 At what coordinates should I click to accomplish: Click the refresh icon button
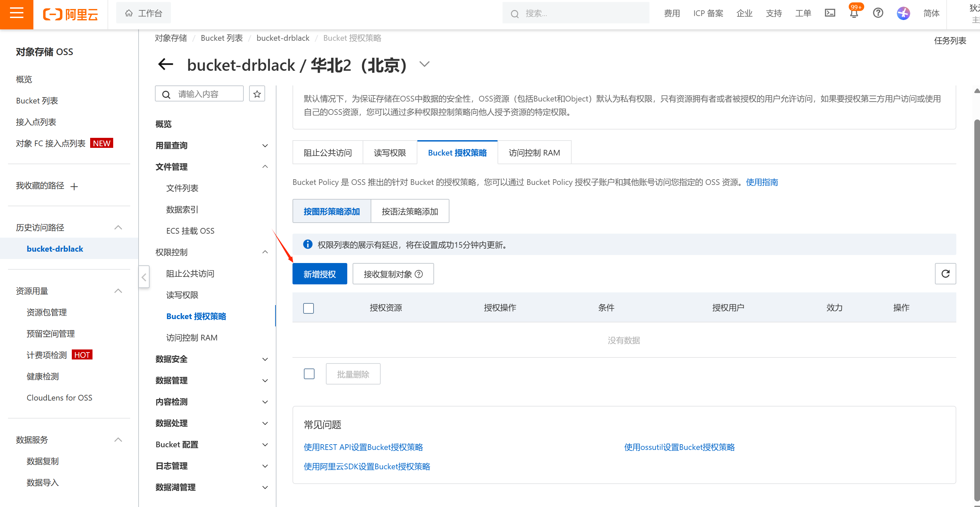tap(945, 273)
